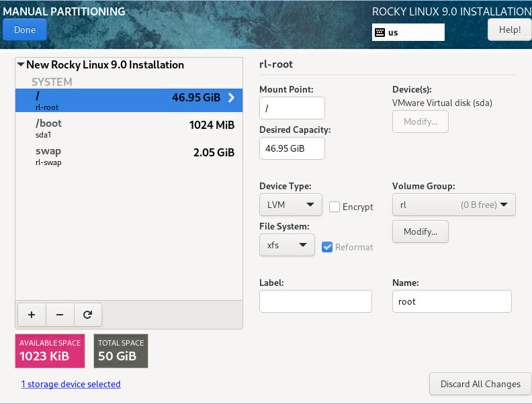Click Modify under Volume Group
The image size is (532, 404).
420,232
